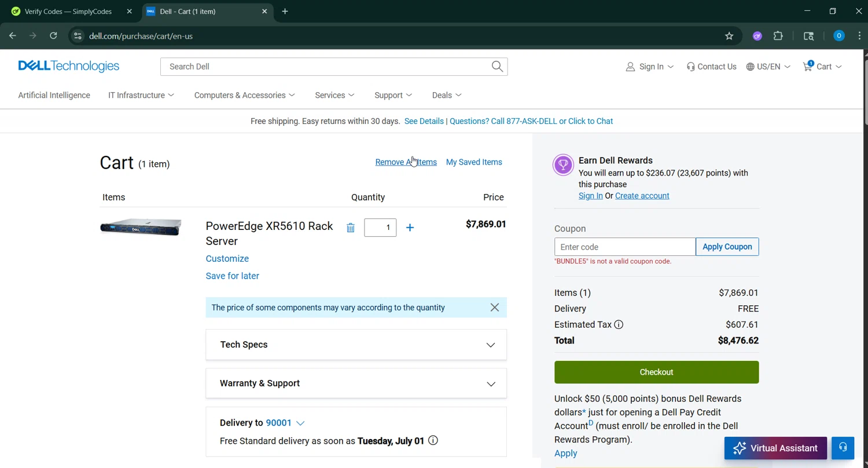Click the search magnifier icon
This screenshot has width=868, height=468.
[x=497, y=67]
